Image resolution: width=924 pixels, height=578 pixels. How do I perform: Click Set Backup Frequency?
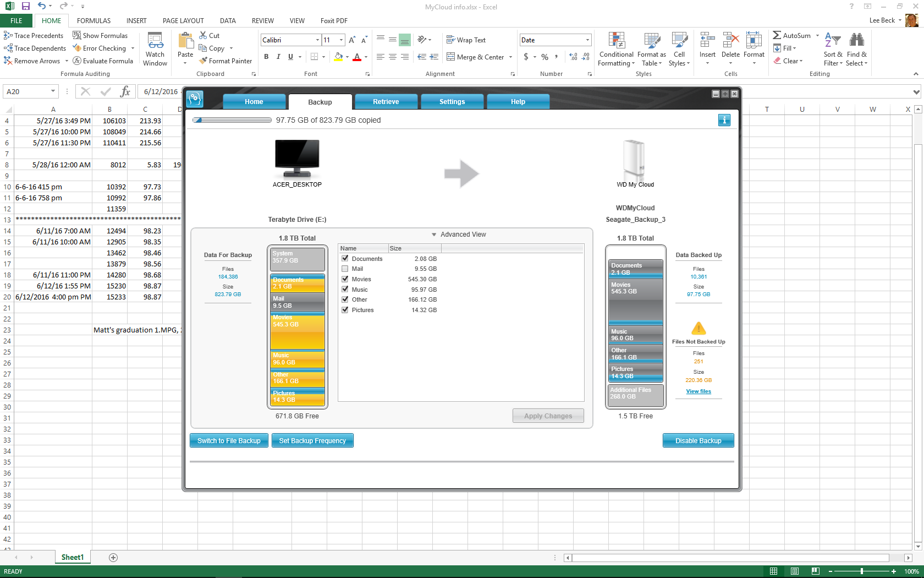click(x=312, y=441)
